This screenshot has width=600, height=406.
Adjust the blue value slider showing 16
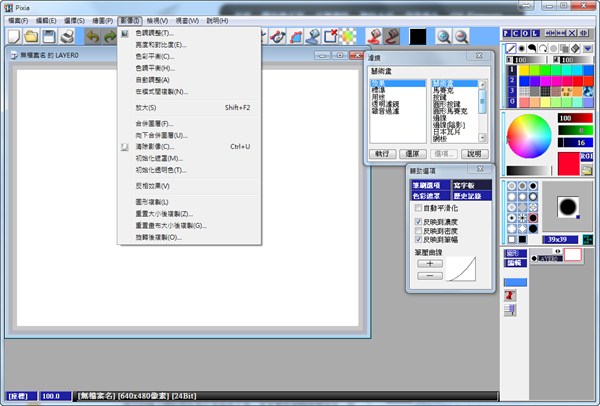[575, 142]
